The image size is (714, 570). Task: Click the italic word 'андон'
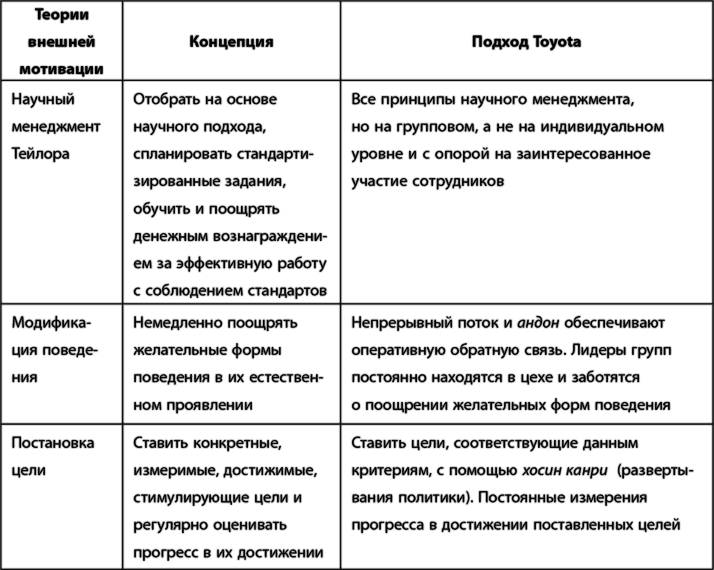539,323
